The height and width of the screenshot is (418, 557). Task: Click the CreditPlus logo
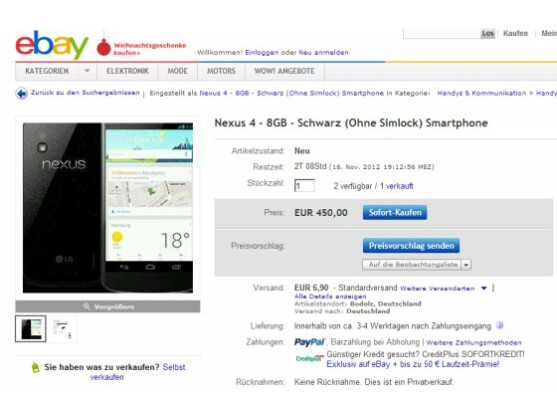point(309,358)
